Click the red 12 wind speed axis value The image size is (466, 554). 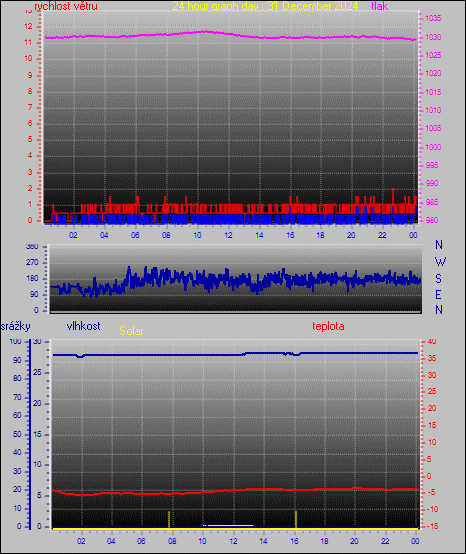[x=28, y=26]
